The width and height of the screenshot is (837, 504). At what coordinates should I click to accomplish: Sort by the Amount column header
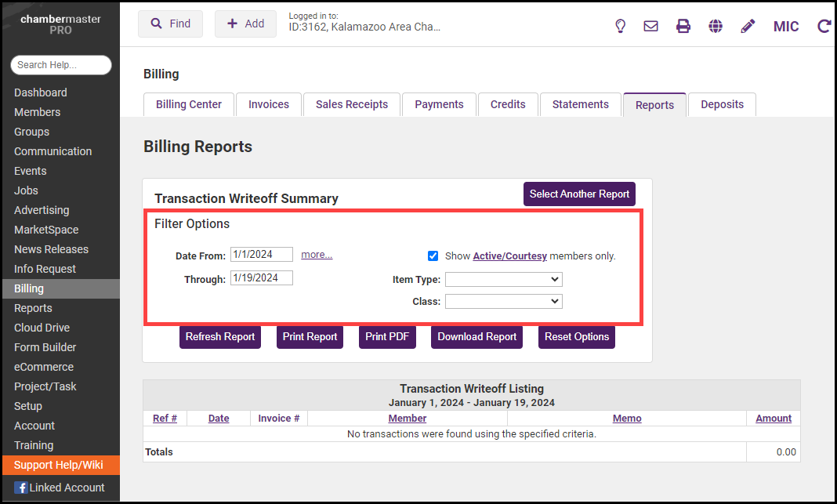773,419
